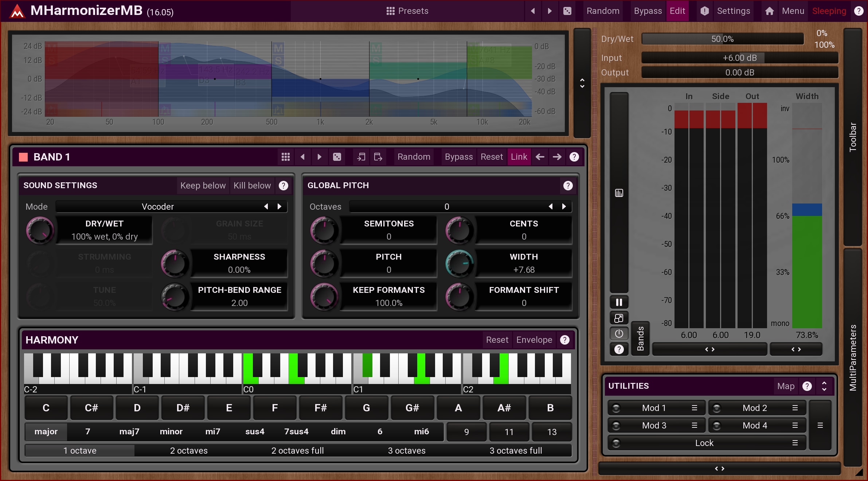
Task: Open Sound Settings help icon
Action: [x=284, y=186]
